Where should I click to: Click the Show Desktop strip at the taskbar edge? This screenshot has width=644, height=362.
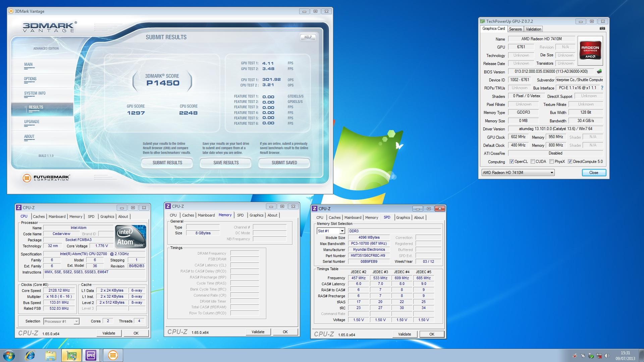click(x=641, y=355)
